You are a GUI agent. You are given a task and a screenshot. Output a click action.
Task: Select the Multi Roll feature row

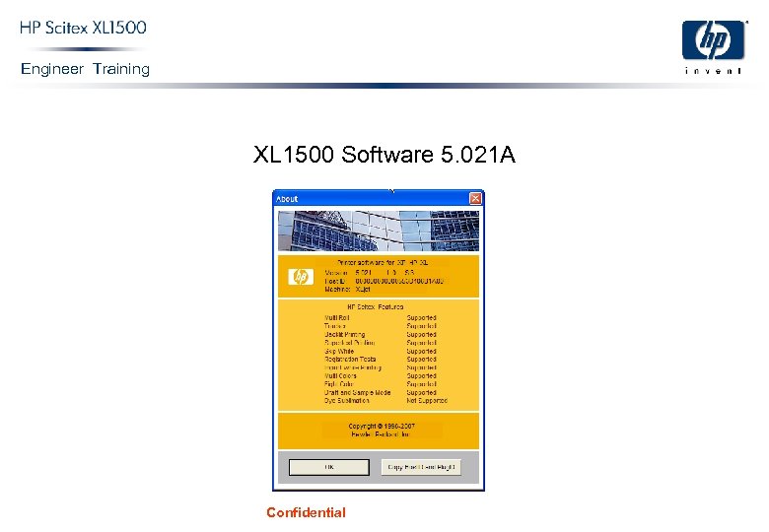(381, 318)
